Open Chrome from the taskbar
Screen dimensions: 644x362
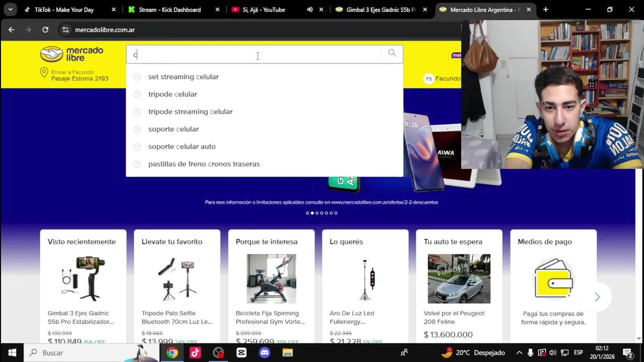pos(172,353)
